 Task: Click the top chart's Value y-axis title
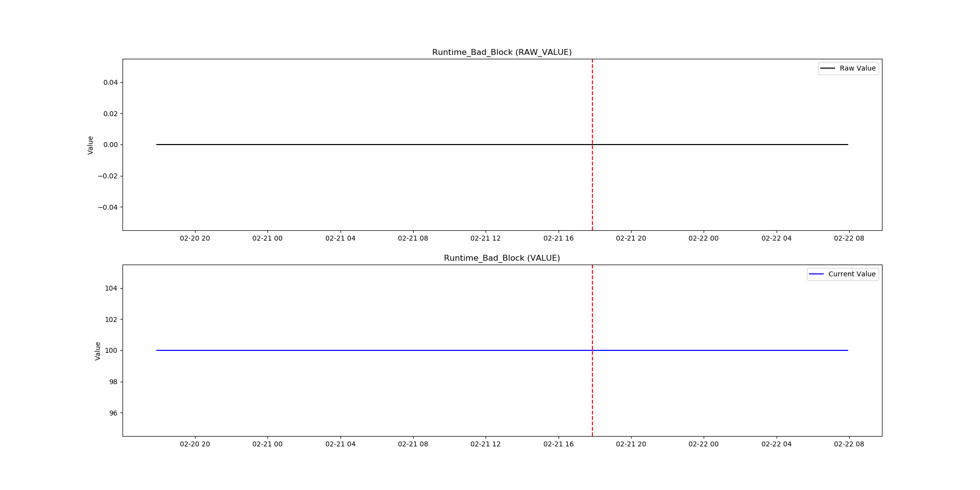click(x=90, y=145)
